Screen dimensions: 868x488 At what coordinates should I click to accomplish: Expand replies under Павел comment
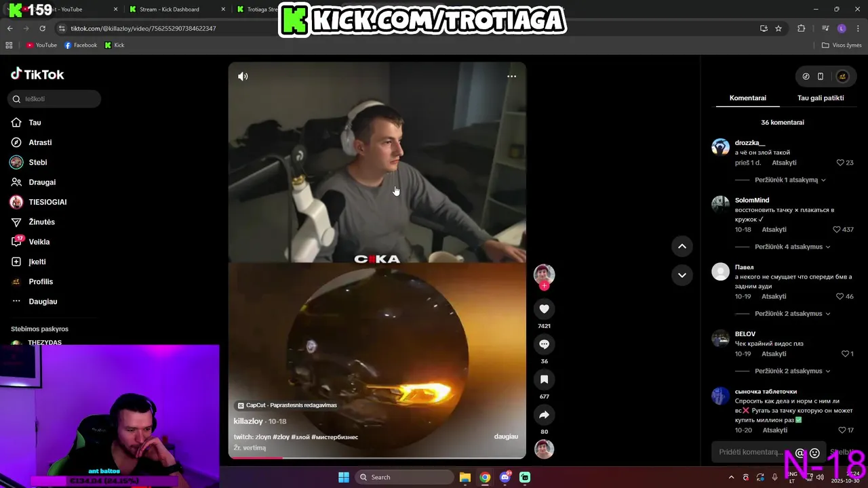coord(792,314)
